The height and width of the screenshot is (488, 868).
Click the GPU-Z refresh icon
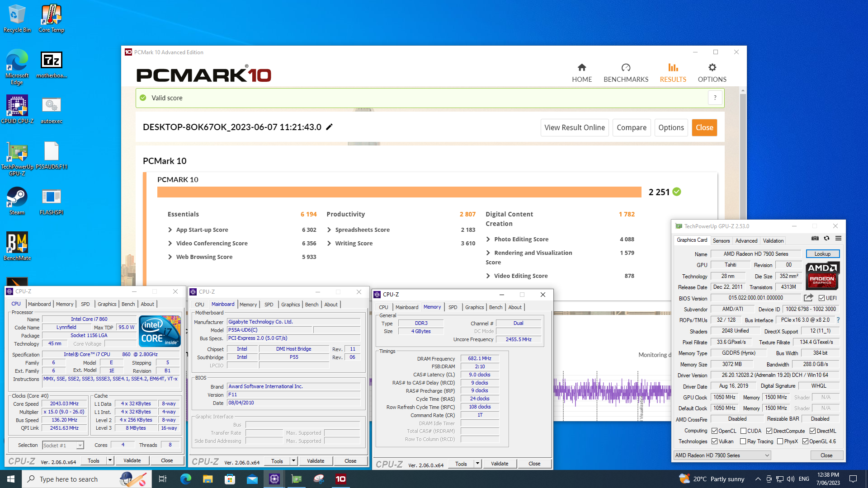point(826,238)
